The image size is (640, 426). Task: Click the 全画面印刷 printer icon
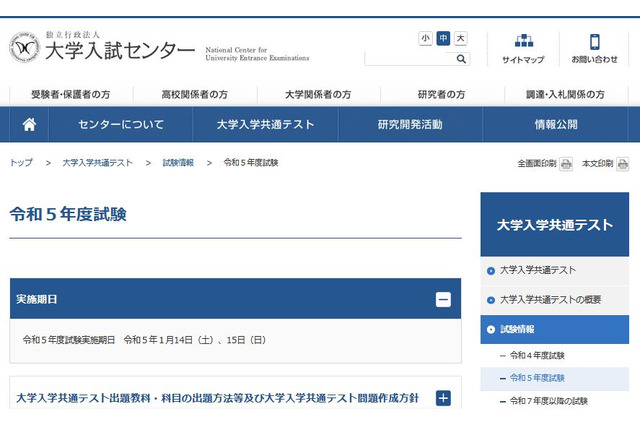tap(566, 164)
